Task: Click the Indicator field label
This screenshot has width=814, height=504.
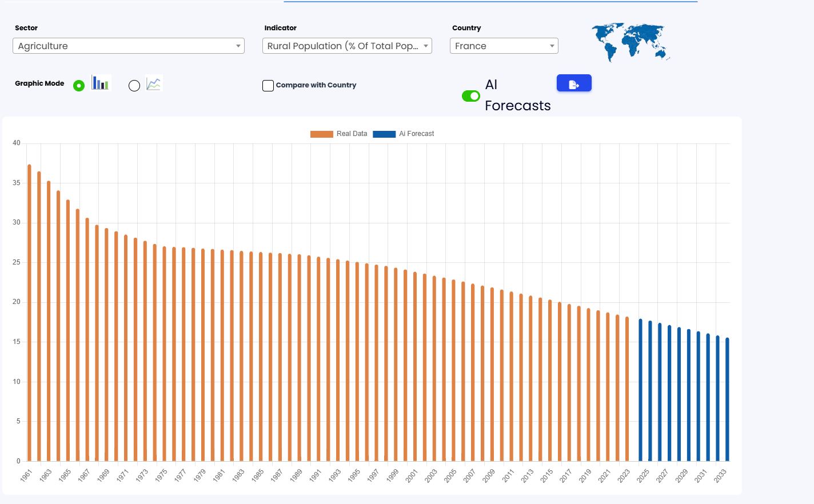Action: point(281,28)
